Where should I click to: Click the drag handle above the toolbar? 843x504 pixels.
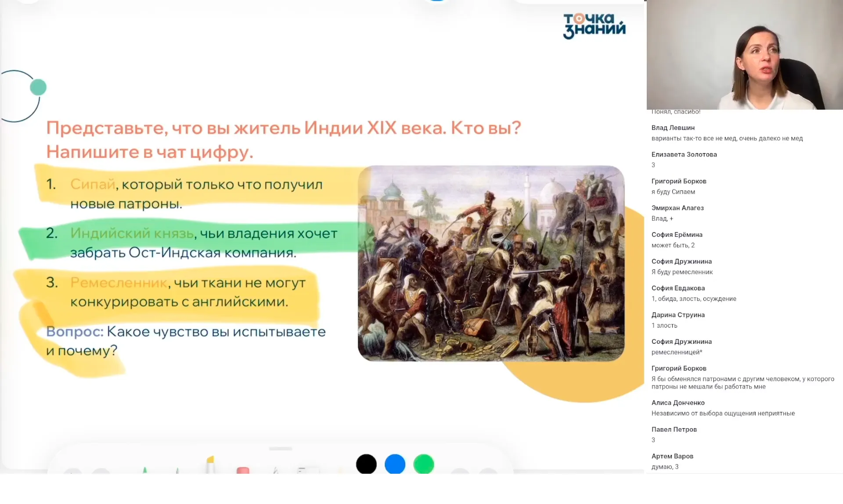point(281,449)
